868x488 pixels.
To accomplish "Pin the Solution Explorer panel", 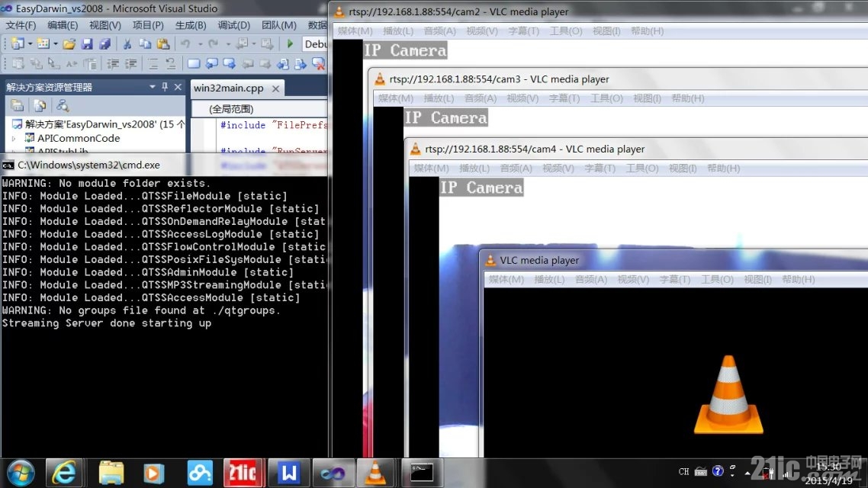I will coord(165,87).
